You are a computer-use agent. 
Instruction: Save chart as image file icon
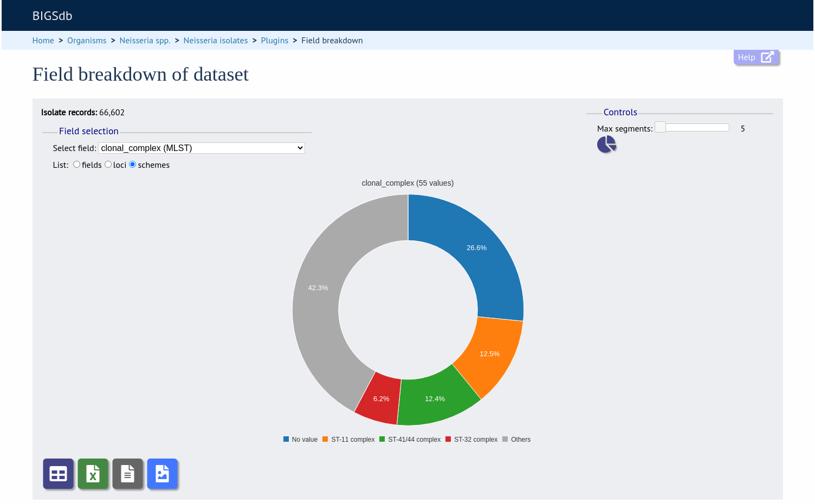tap(162, 474)
